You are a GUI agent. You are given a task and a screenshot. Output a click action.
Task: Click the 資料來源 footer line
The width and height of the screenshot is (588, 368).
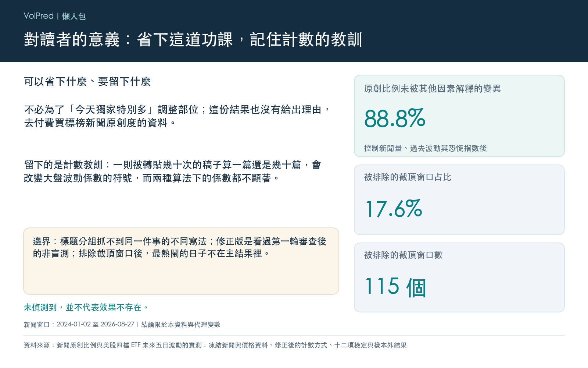(x=215, y=345)
